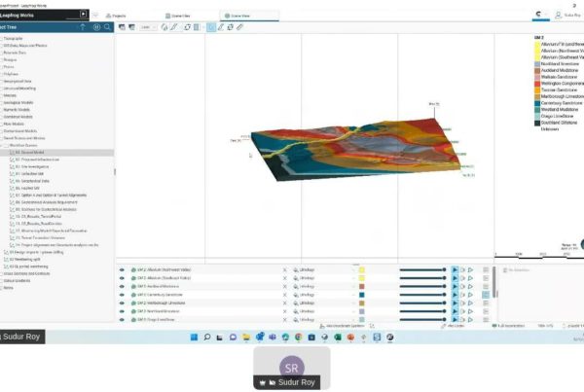Click the highlighted list icon on Canterbury Sandstone row
This screenshot has width=584, height=392.
[486, 295]
